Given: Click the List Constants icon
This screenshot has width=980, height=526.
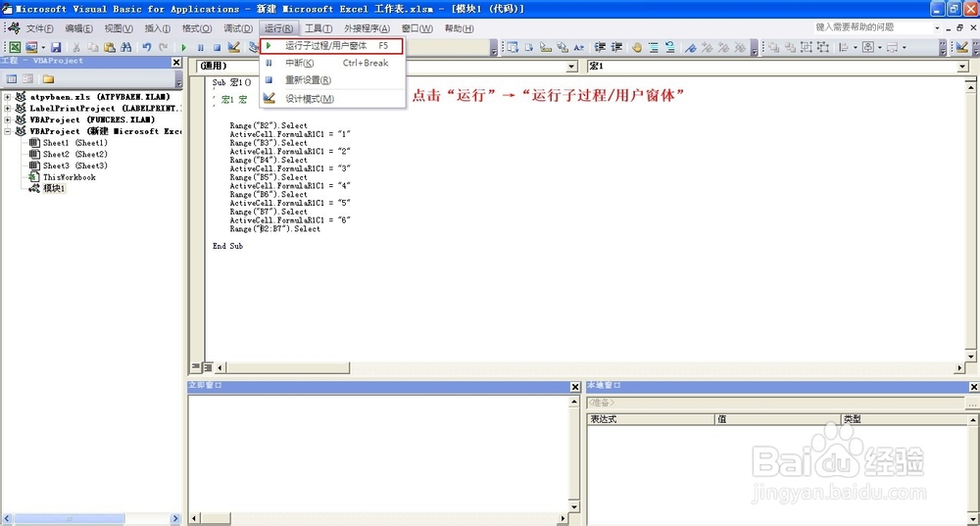Looking at the screenshot, I should tap(529, 47).
